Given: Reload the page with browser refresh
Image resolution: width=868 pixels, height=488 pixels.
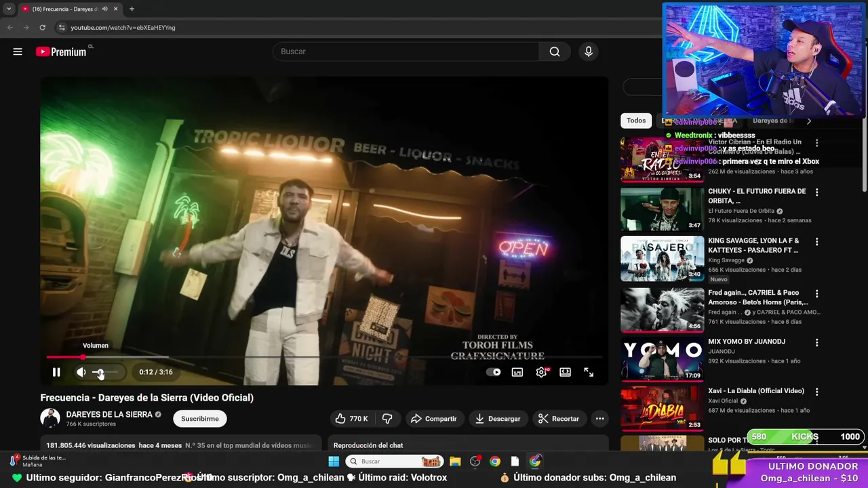Looking at the screenshot, I should coord(42,27).
